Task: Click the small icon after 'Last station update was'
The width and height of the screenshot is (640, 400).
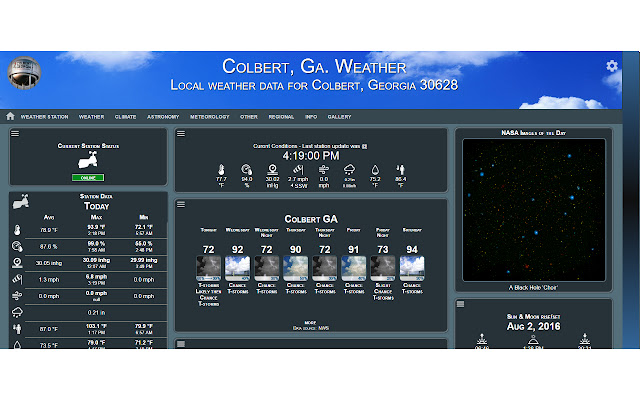Action: (364, 146)
